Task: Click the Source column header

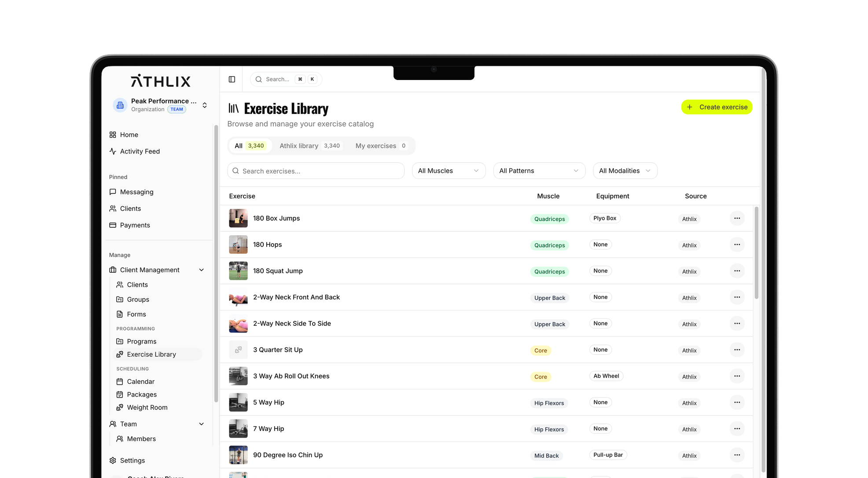Action: tap(695, 196)
